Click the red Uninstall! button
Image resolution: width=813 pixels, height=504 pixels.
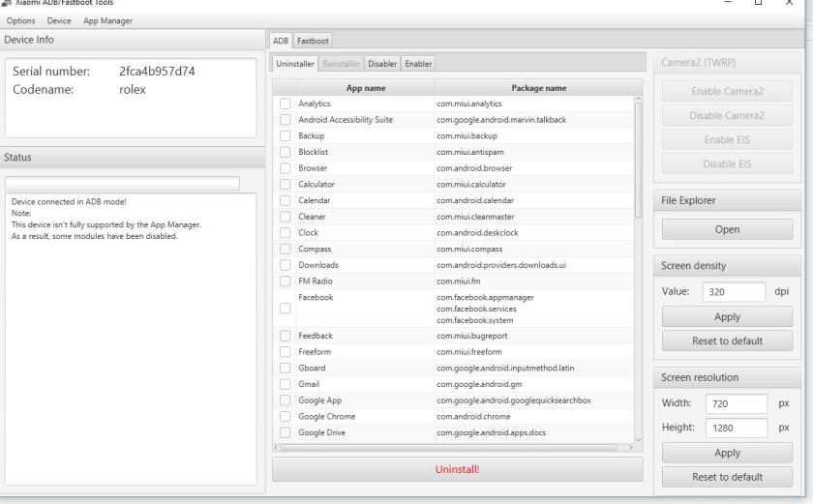[x=457, y=469]
